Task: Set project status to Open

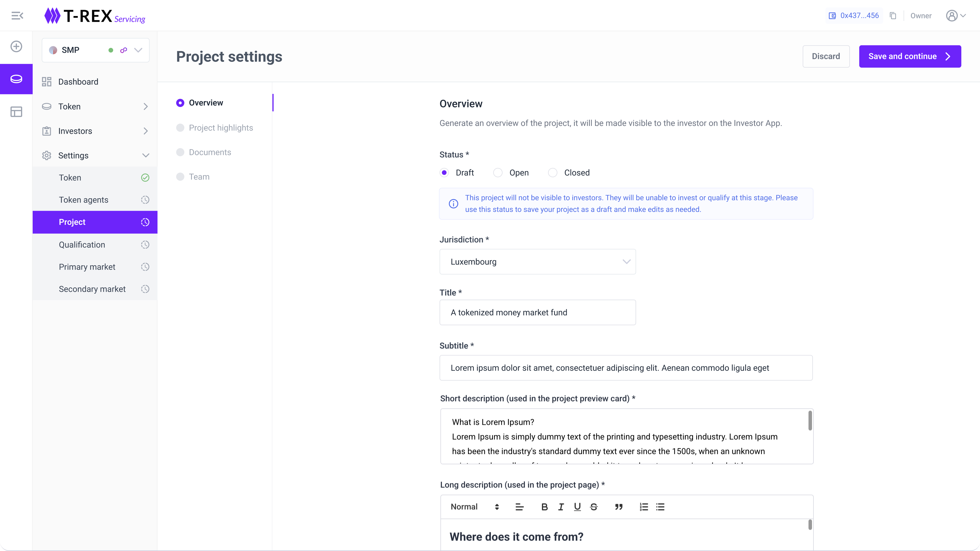Action: point(498,173)
